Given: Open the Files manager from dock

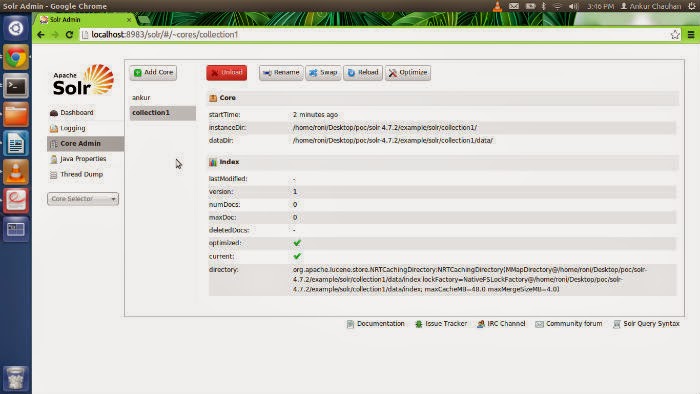Looking at the screenshot, I should click(x=16, y=115).
